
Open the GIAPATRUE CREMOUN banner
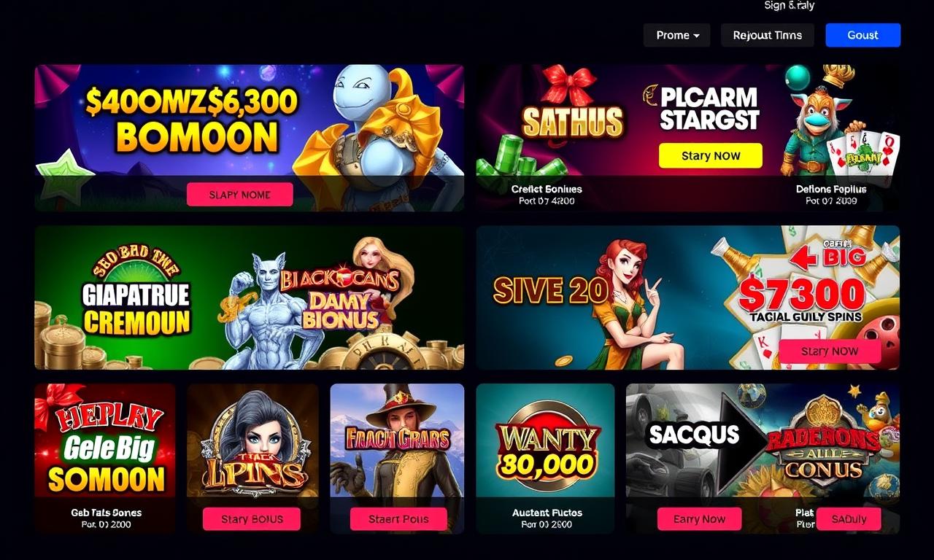pos(250,297)
